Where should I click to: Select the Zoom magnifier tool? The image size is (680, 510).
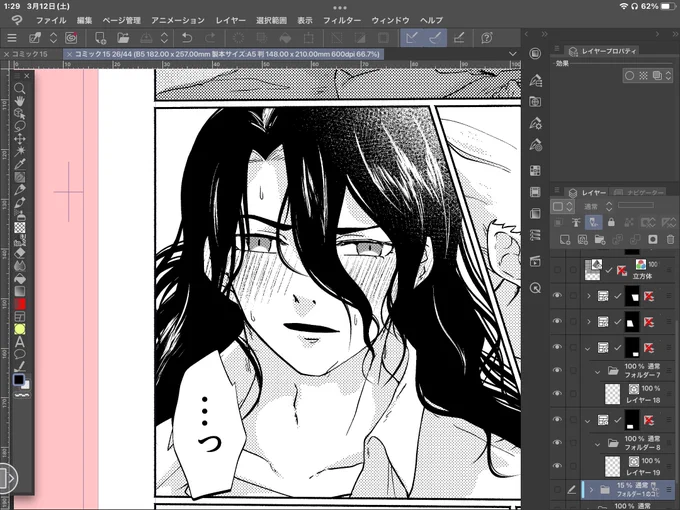[x=20, y=88]
